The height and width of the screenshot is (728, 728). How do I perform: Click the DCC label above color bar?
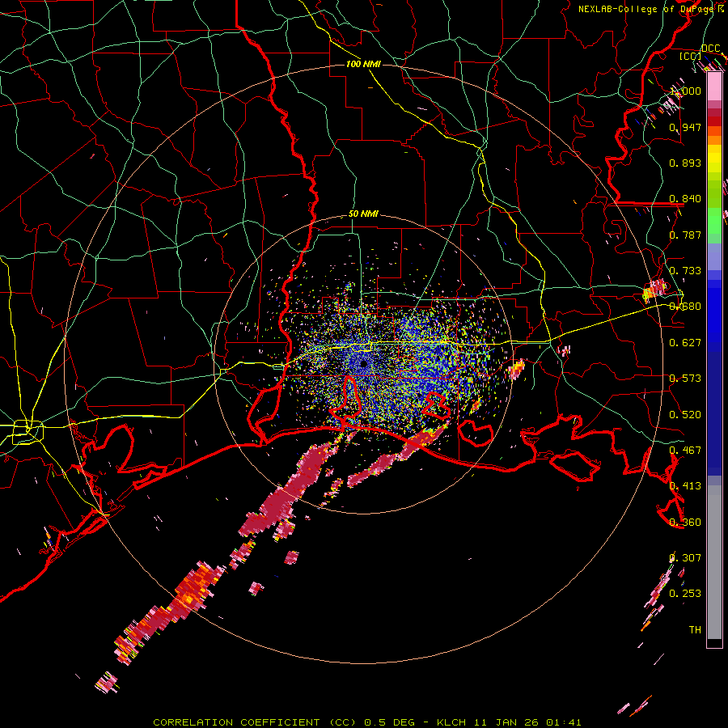click(x=711, y=49)
